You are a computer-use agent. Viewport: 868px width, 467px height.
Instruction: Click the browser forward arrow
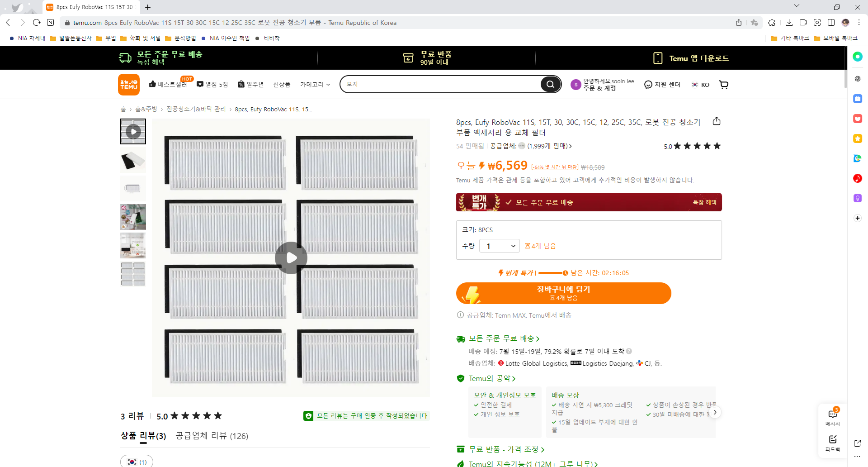pyautogui.click(x=23, y=23)
